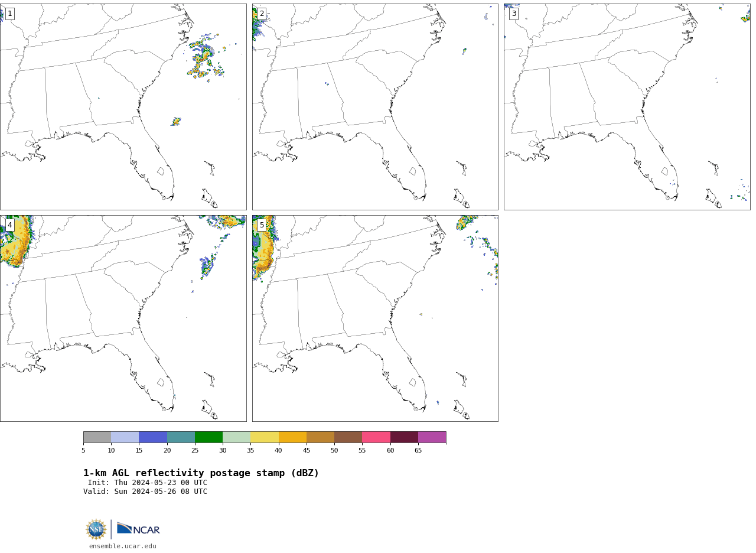Screen dimensions: 756x553
Task: Open ensemble member 2 reflectivity map
Action: click(375, 107)
